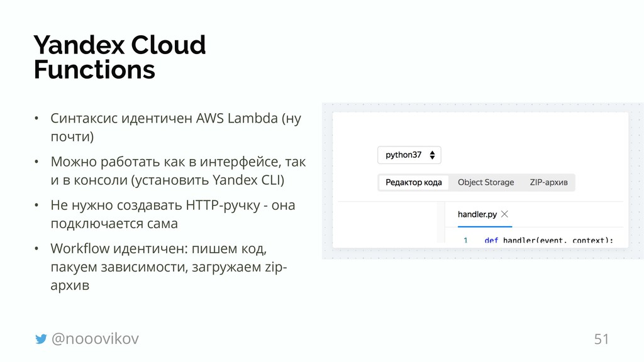This screenshot has height=362, width=644.
Task: Click the bullet mentioning Yandex CLI
Action: pyautogui.click(x=177, y=172)
